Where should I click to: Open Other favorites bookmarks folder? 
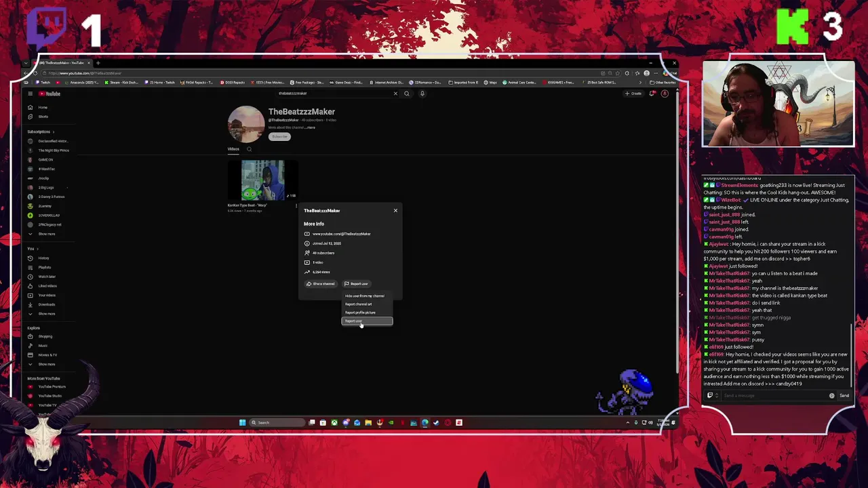[662, 83]
